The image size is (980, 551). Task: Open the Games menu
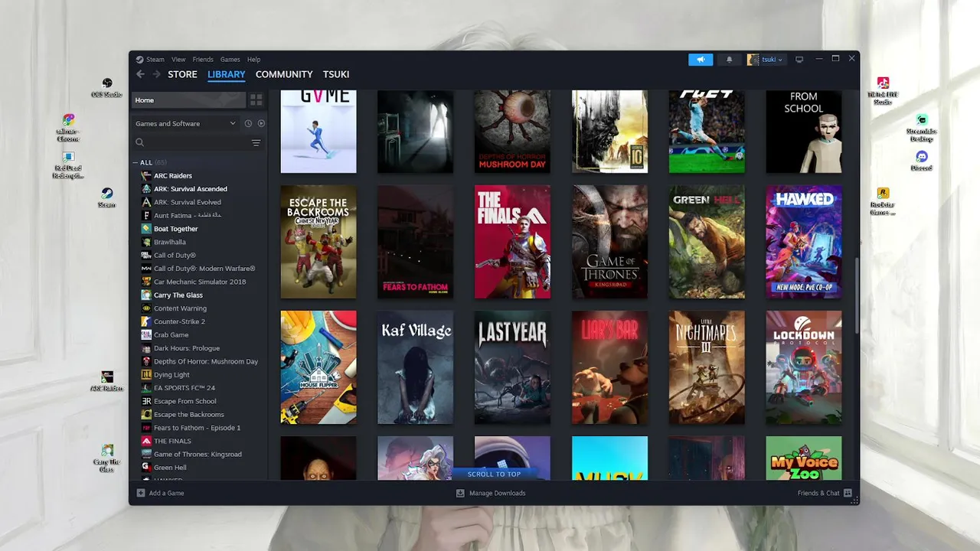230,59
